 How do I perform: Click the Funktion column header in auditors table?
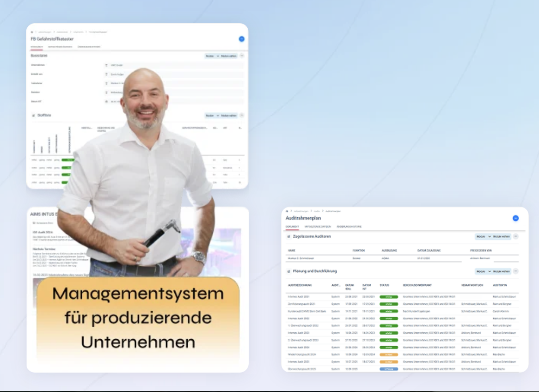[x=359, y=251]
